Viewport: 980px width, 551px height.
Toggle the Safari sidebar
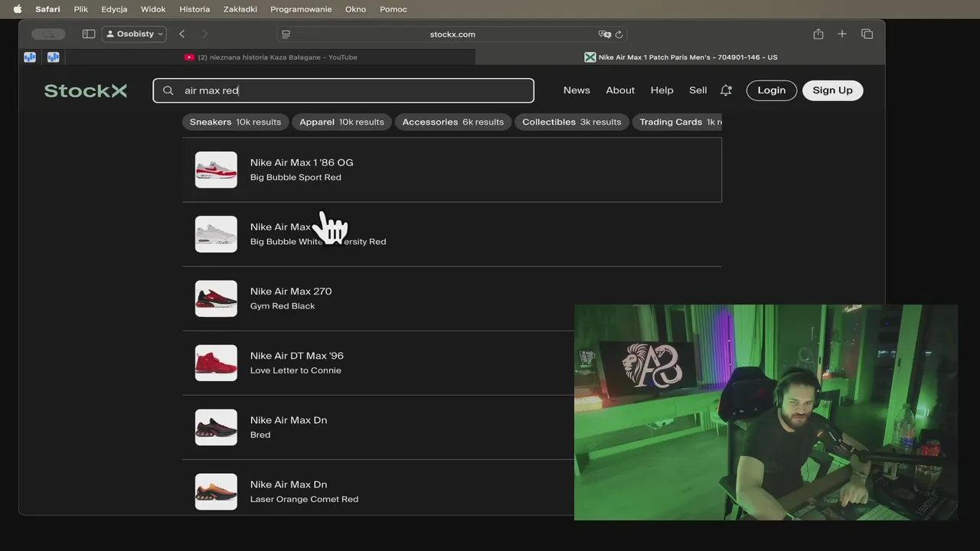[x=89, y=34]
